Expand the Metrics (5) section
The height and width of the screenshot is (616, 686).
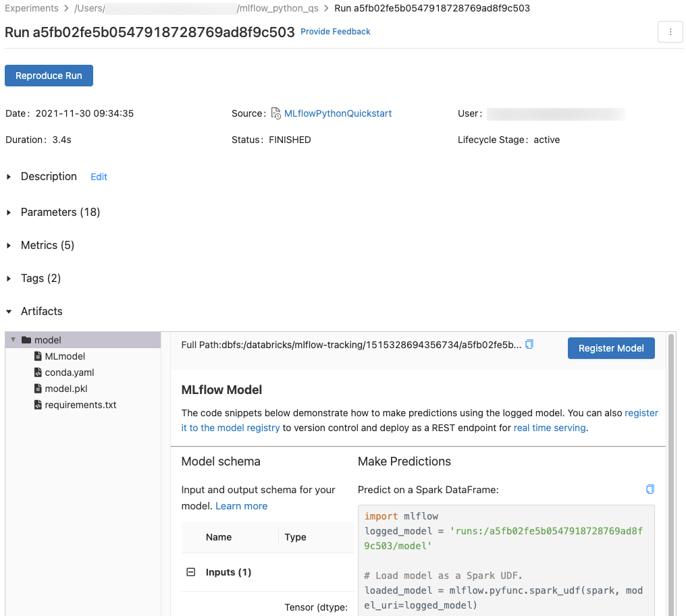pyautogui.click(x=9, y=246)
